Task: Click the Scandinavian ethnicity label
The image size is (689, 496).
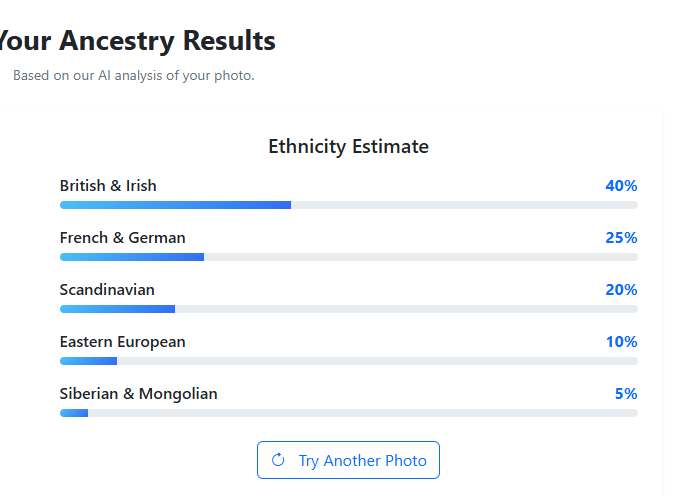Action: point(107,290)
